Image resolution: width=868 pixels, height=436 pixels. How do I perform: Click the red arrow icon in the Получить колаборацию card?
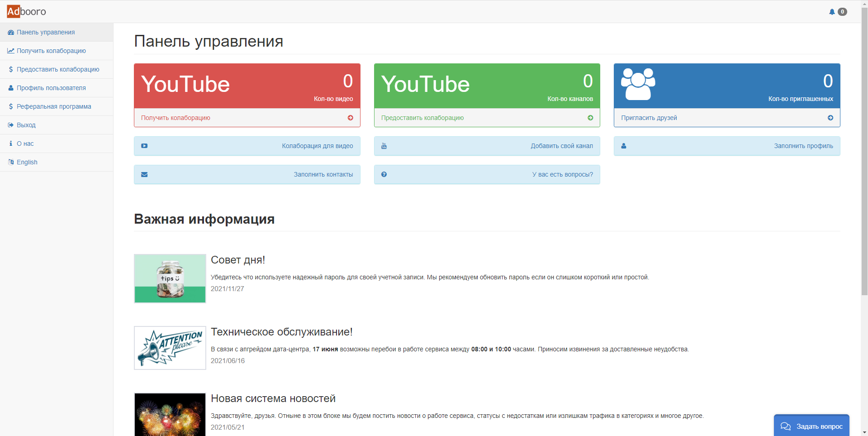click(350, 118)
